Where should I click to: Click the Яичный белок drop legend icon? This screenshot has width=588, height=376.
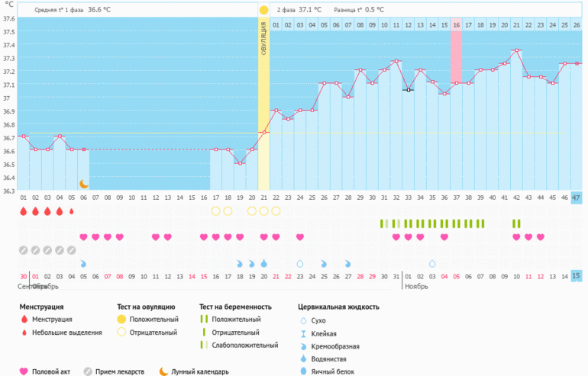[304, 371]
